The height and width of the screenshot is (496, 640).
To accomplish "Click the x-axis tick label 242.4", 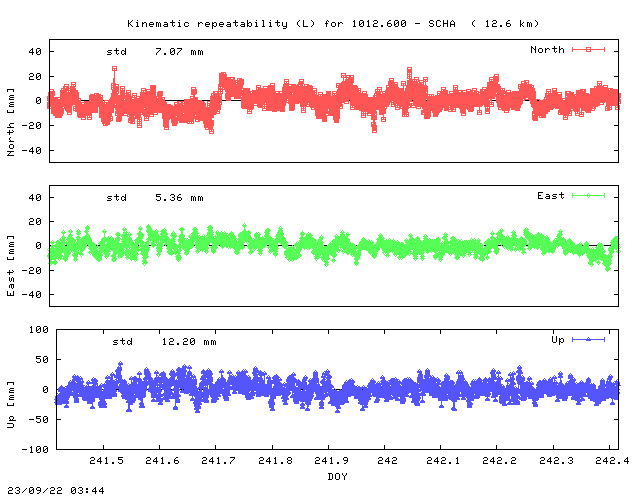I will click(612, 460).
